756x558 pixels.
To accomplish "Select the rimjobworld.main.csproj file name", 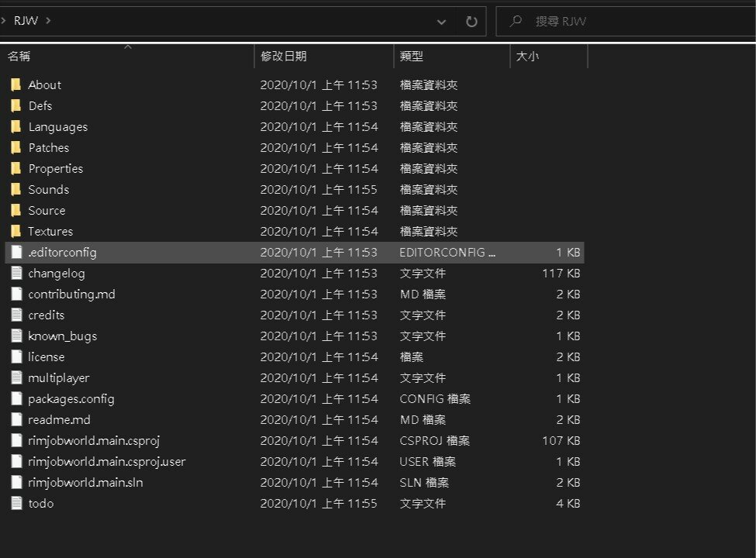I will pos(94,441).
